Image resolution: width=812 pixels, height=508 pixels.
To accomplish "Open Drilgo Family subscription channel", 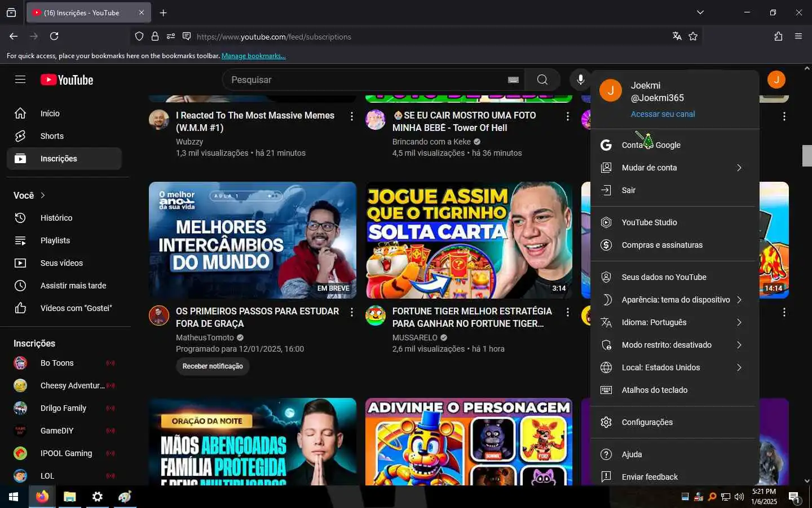I will (x=64, y=408).
